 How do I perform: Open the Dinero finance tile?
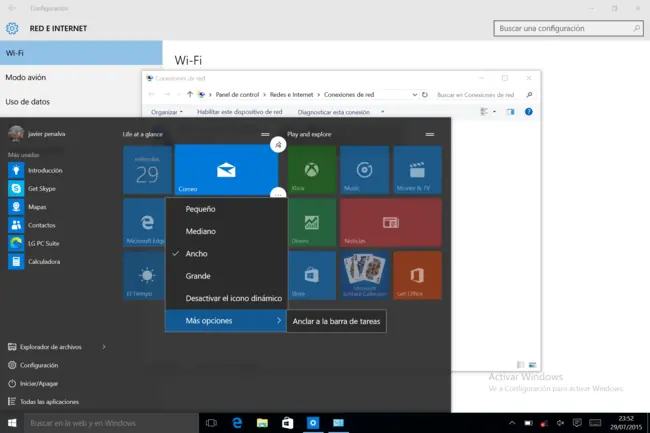pyautogui.click(x=312, y=223)
